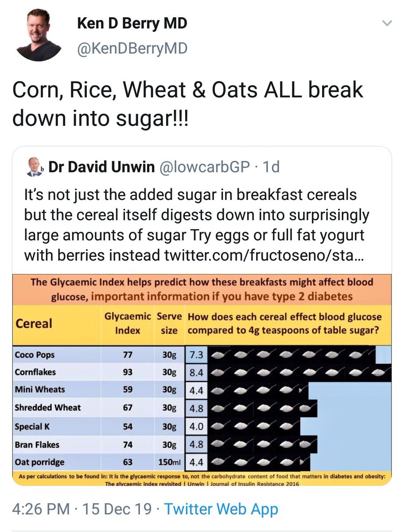Screen dimensions: 404x532
Task: Click the Twitter Web App source link
Action: [x=221, y=509]
